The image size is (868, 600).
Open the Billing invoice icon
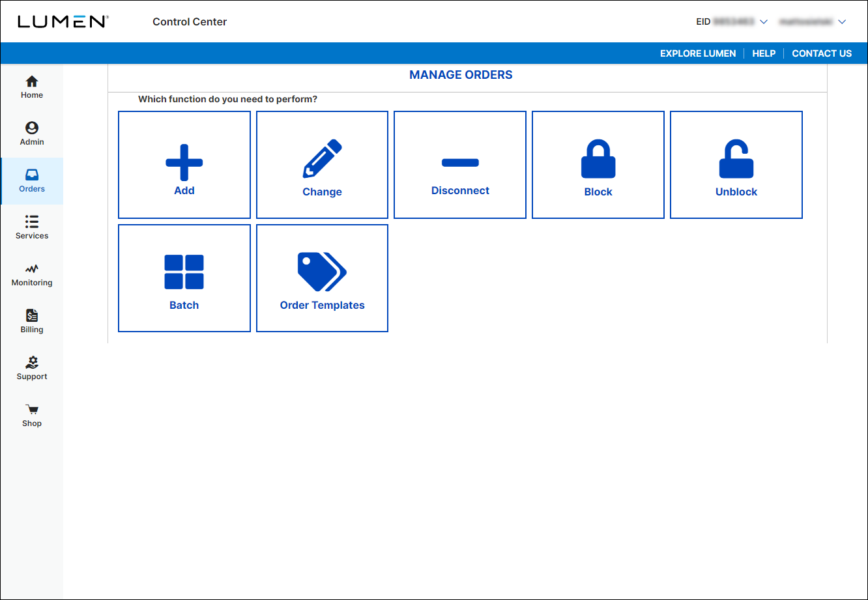pyautogui.click(x=32, y=315)
